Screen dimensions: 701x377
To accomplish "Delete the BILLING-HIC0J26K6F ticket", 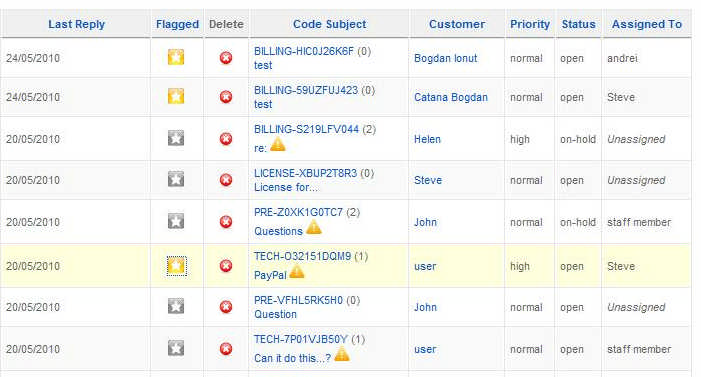I will (226, 58).
